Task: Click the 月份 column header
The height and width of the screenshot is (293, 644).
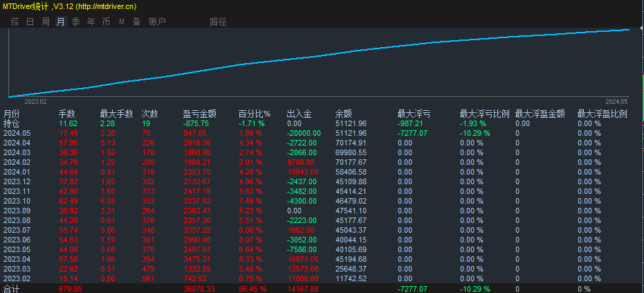Action: point(11,114)
